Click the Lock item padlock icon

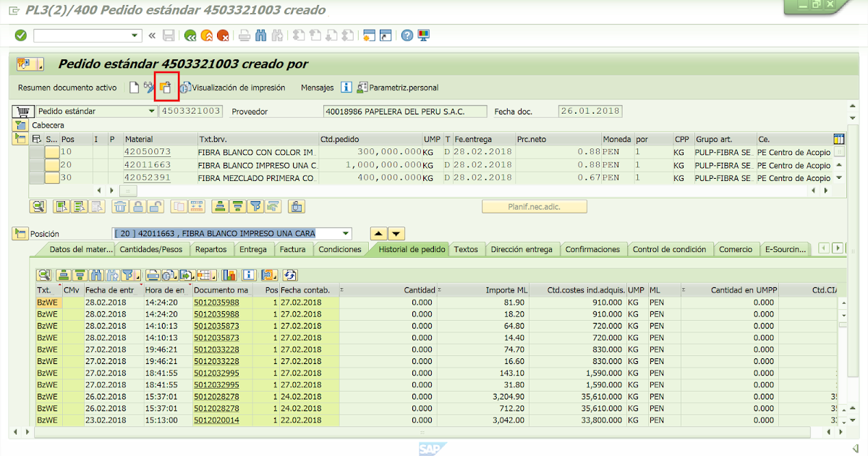137,206
